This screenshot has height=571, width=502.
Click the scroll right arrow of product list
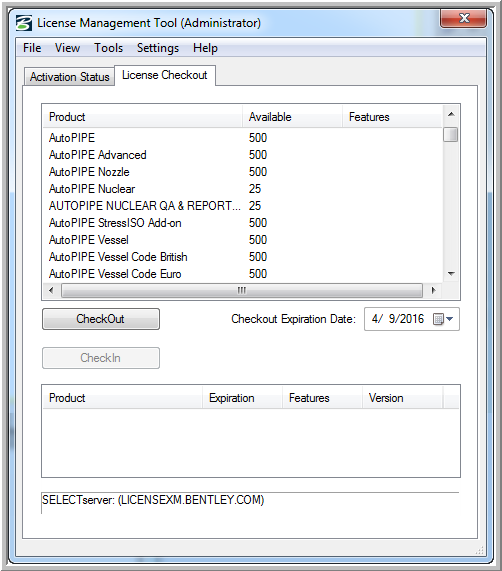[433, 290]
